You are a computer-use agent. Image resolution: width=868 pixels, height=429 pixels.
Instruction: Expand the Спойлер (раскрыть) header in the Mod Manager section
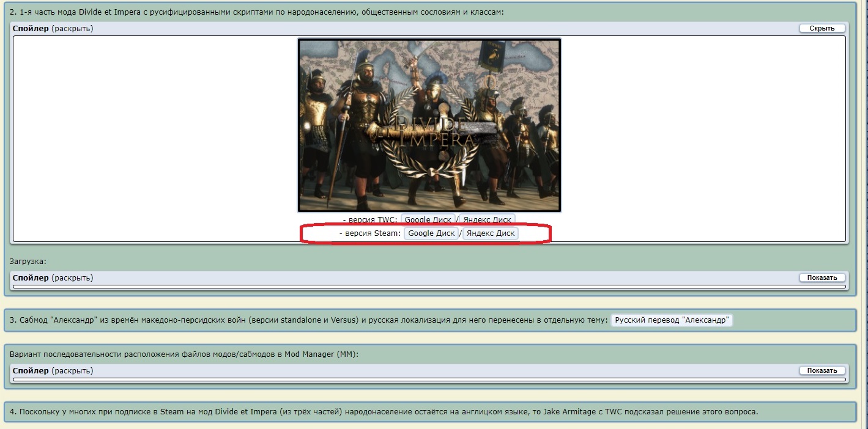(53, 371)
